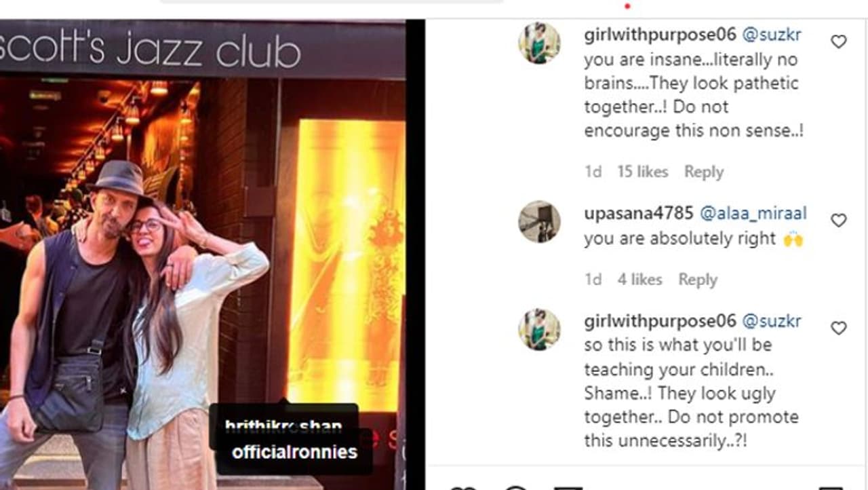Open girlwithpurpose06 username on the first comment

coord(660,35)
